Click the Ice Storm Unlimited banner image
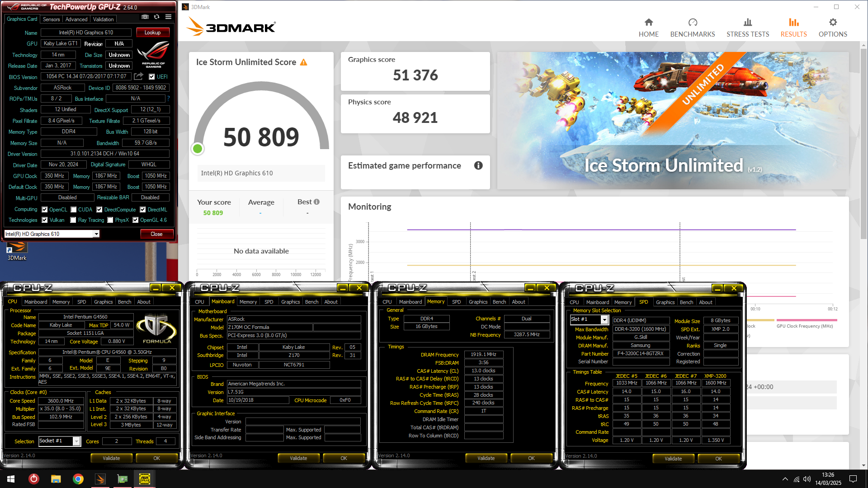The width and height of the screenshot is (868, 488). pyautogui.click(x=673, y=121)
